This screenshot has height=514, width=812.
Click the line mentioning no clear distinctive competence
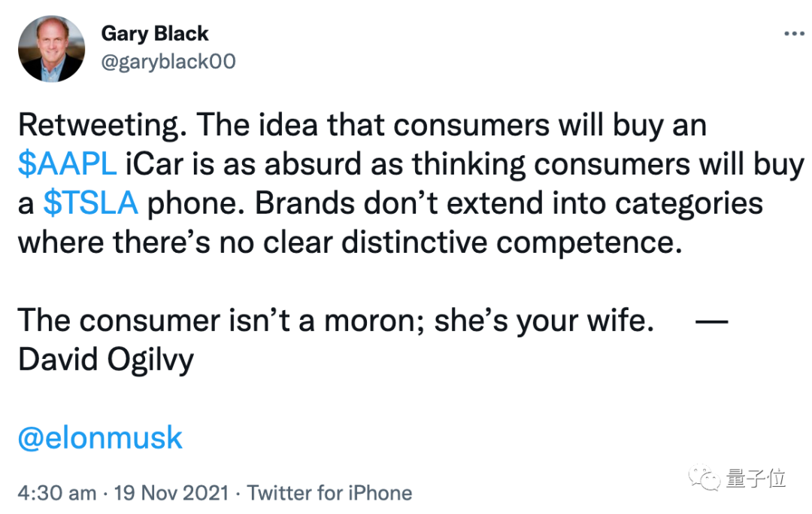tap(350, 242)
